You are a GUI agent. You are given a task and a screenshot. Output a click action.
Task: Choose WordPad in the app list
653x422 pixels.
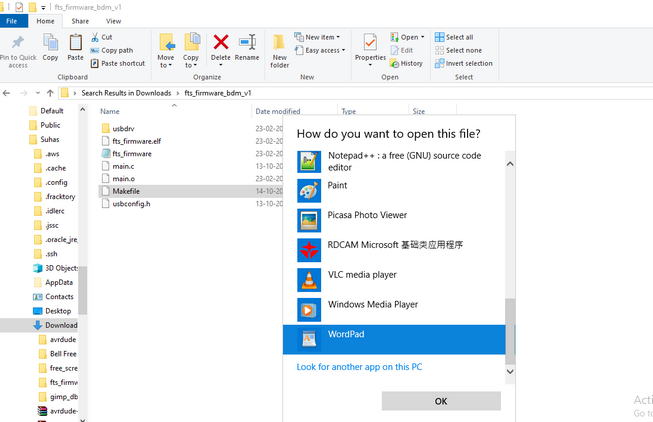coord(394,340)
